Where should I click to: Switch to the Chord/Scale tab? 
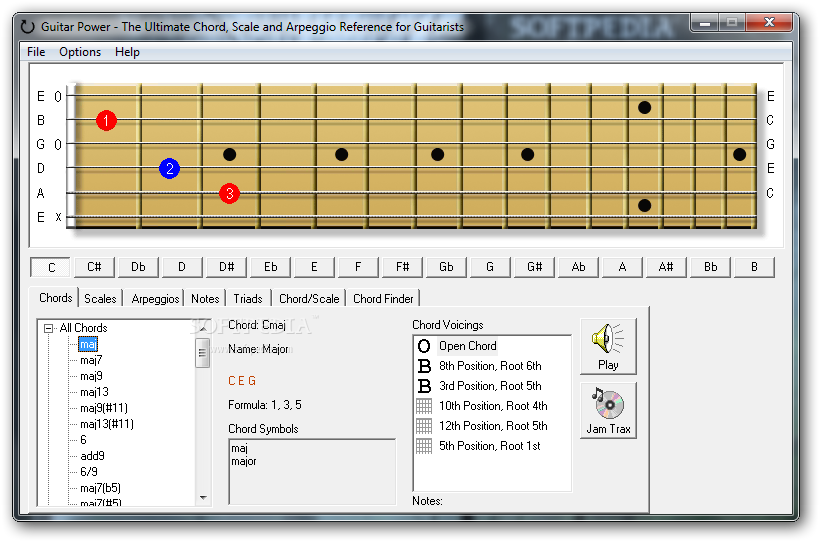pyautogui.click(x=309, y=299)
